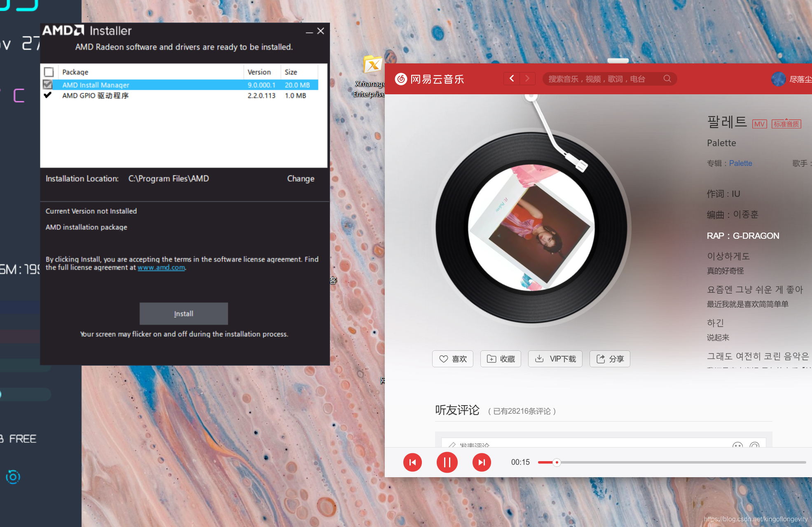
Task: Click the MV tag beside song title
Action: click(x=759, y=124)
